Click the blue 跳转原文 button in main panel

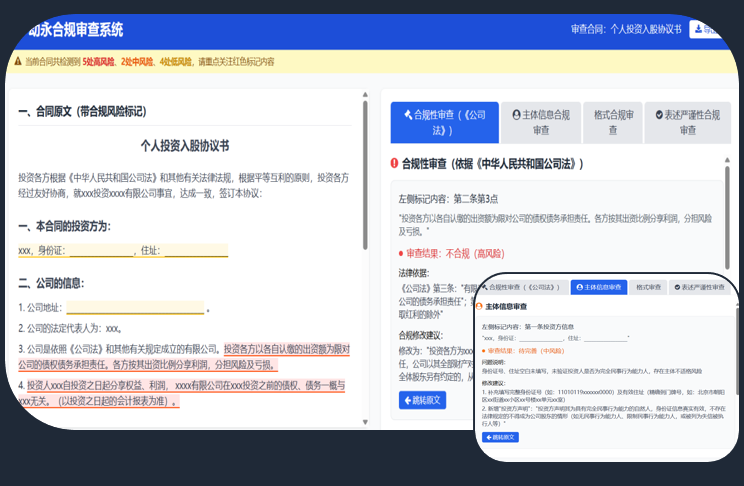pyautogui.click(x=422, y=400)
